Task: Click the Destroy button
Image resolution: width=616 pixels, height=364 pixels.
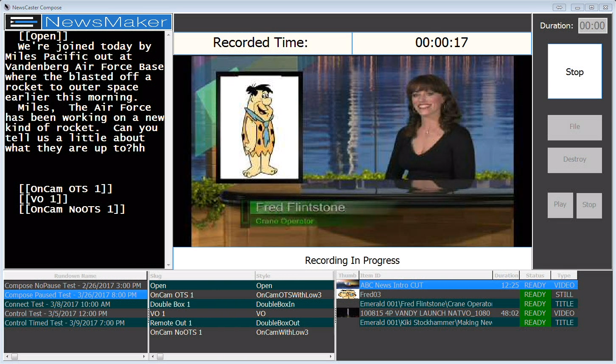Action: tap(574, 160)
